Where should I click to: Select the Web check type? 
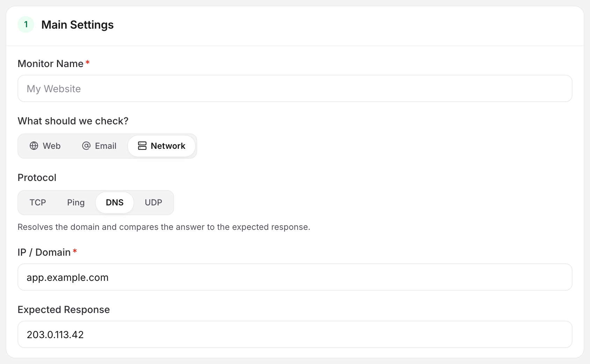point(45,146)
